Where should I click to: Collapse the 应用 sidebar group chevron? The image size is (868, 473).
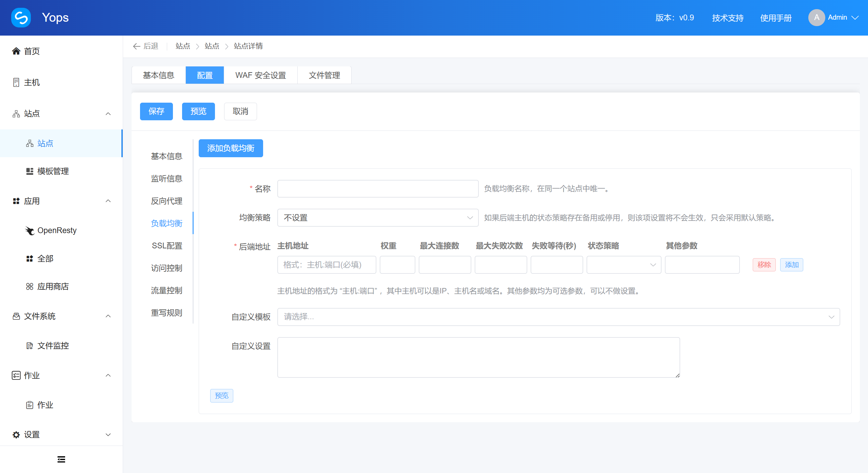pos(108,201)
